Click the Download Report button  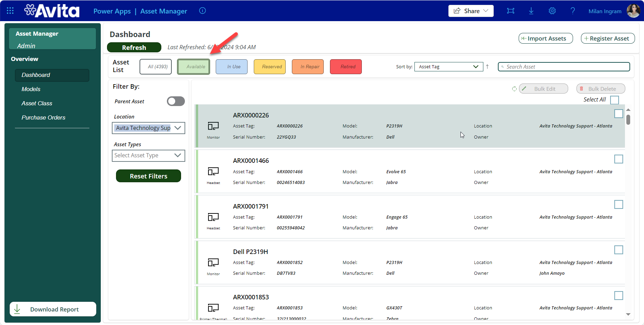click(x=53, y=309)
